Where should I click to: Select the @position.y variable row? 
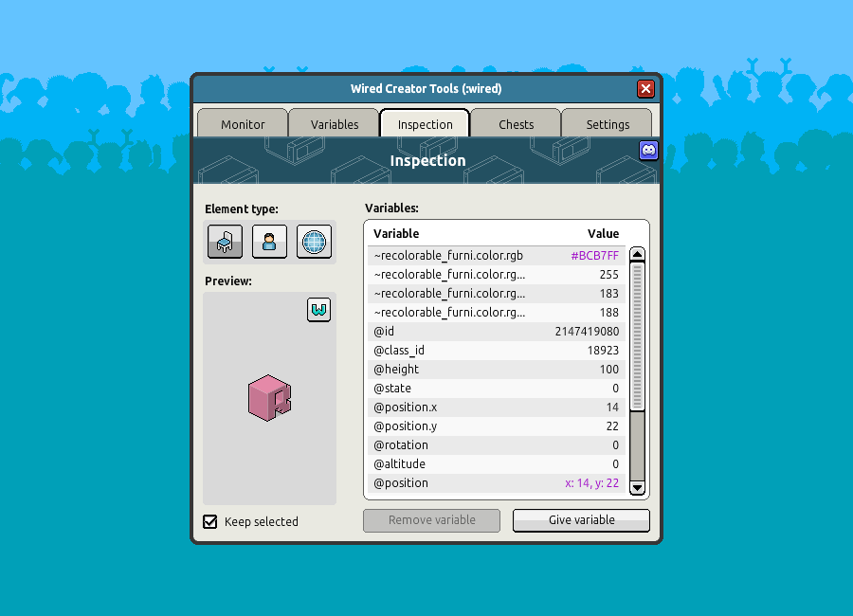[x=496, y=426]
